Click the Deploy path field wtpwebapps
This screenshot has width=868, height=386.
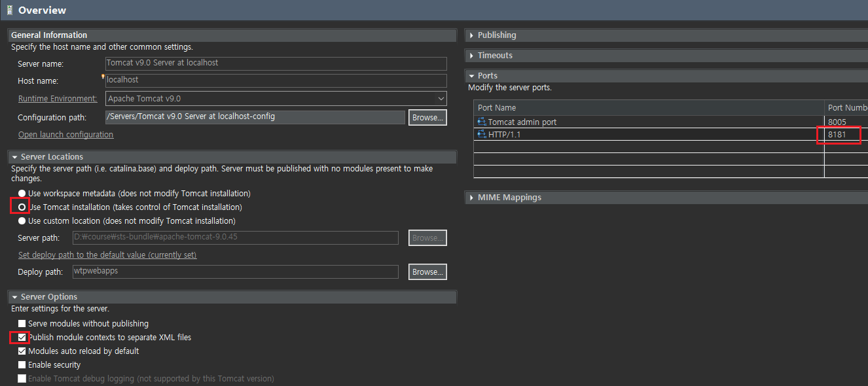(235, 272)
